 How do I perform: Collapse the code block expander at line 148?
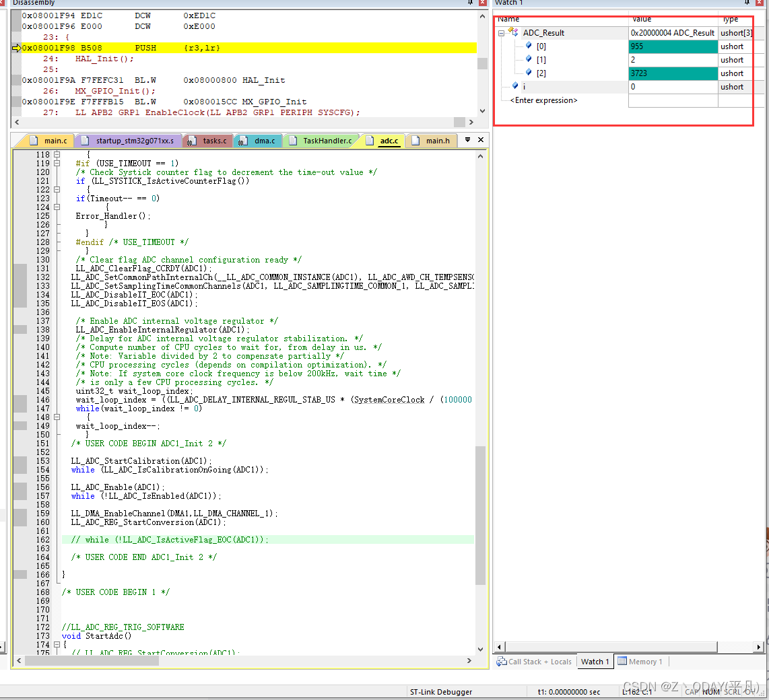point(55,417)
